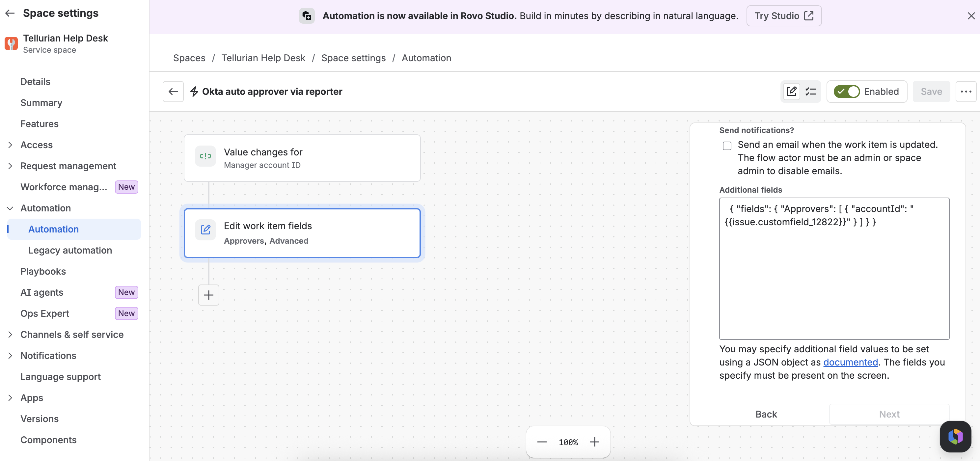Go back using the Space settings arrow

(x=10, y=13)
